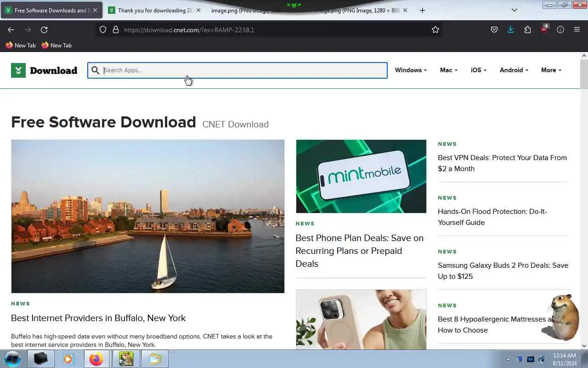
Task: Open the Windows Start menu
Action: tap(12, 359)
